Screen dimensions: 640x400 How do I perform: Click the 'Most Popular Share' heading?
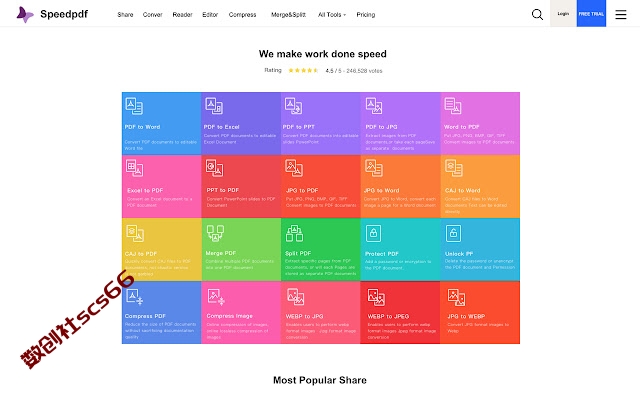tap(320, 380)
